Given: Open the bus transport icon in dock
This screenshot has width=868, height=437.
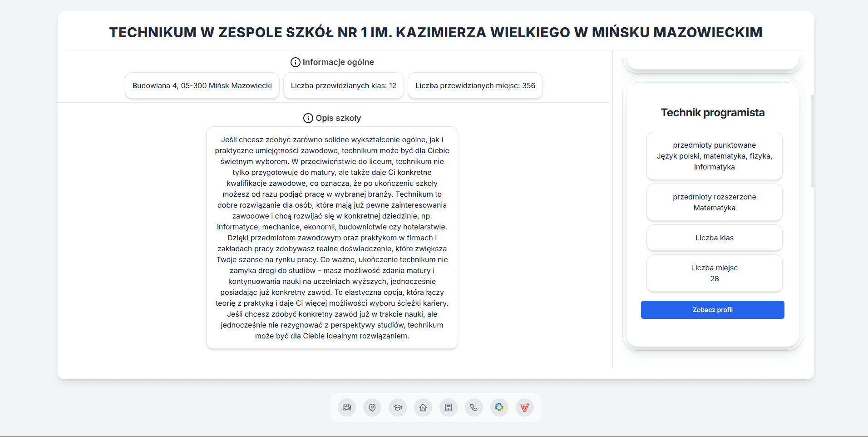Looking at the screenshot, I should (x=347, y=407).
